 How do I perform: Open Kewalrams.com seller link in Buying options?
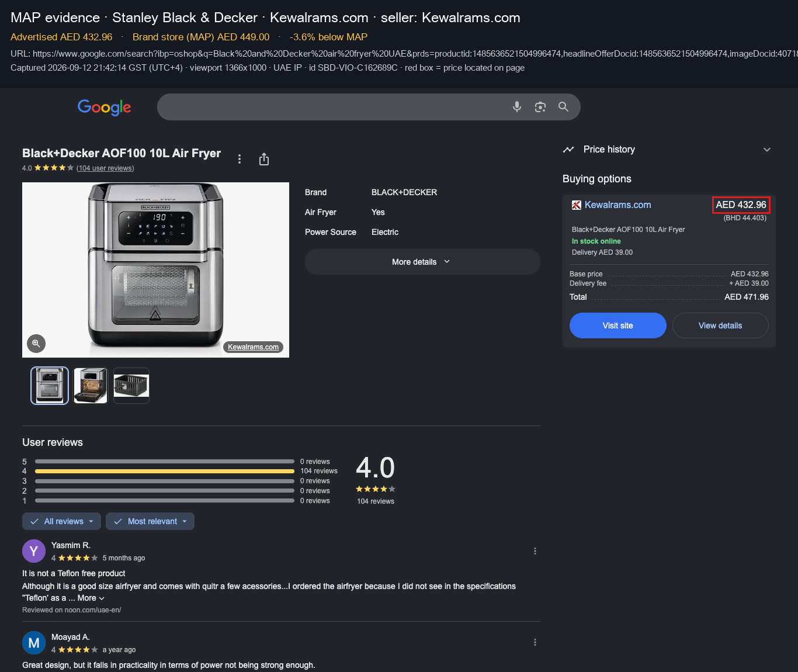618,205
